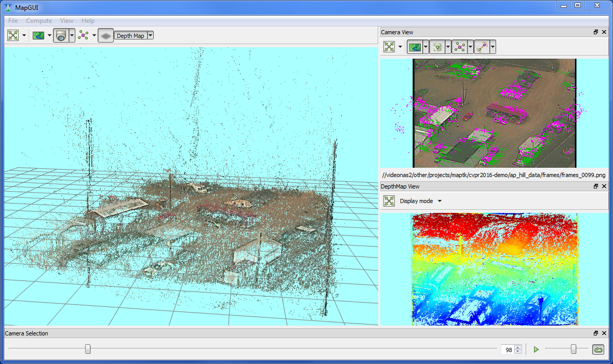Image resolution: width=613 pixels, height=364 pixels.
Task: Minimize the MapGUI window
Action: click(x=563, y=6)
